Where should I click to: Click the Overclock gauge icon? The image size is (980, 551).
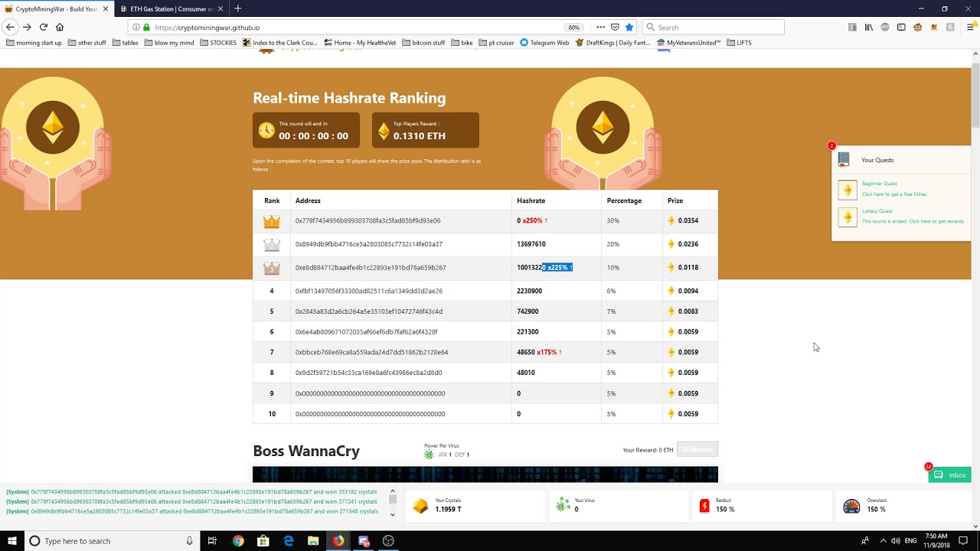851,506
